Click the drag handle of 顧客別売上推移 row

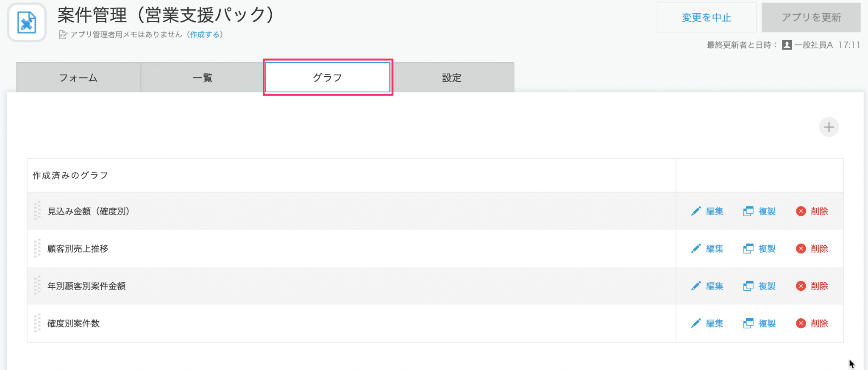37,248
